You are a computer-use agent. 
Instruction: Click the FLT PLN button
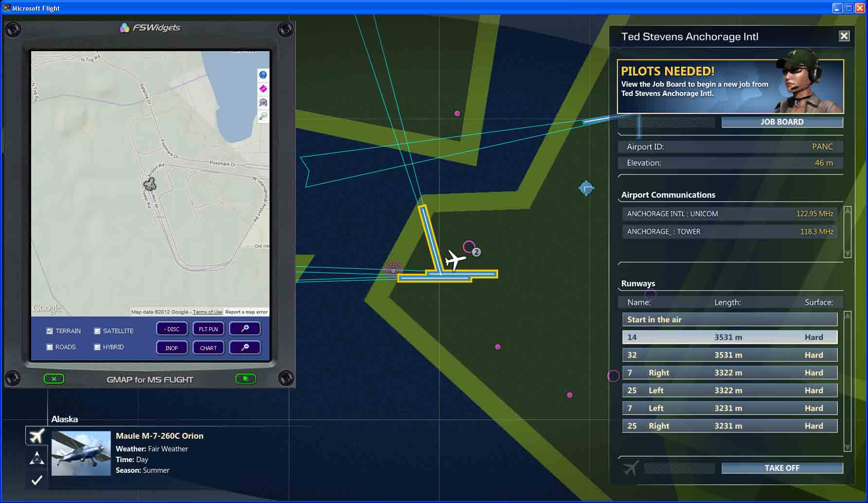(208, 329)
